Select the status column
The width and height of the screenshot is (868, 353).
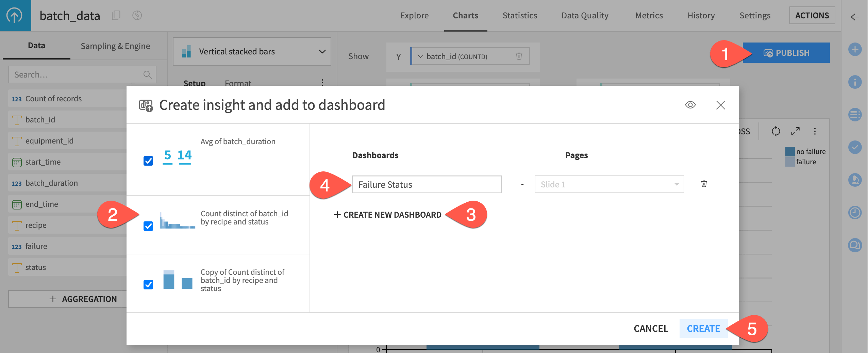point(67,267)
